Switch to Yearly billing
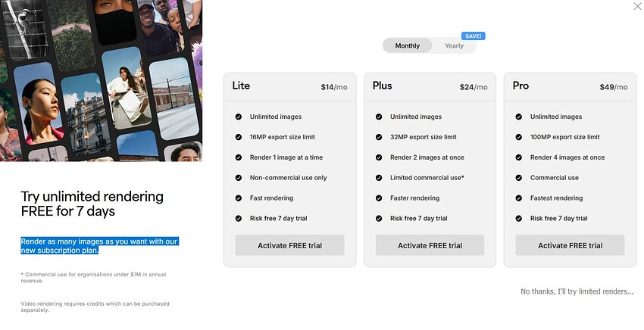 click(x=454, y=46)
